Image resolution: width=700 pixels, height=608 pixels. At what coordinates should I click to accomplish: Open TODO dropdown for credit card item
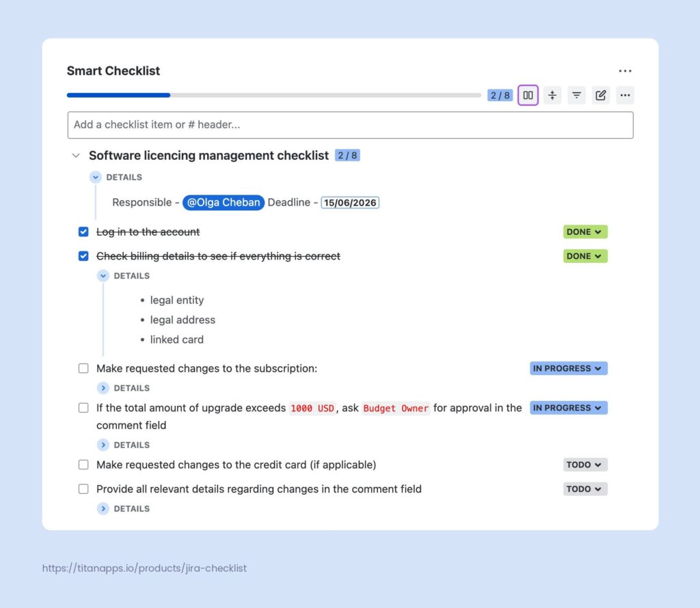point(584,465)
